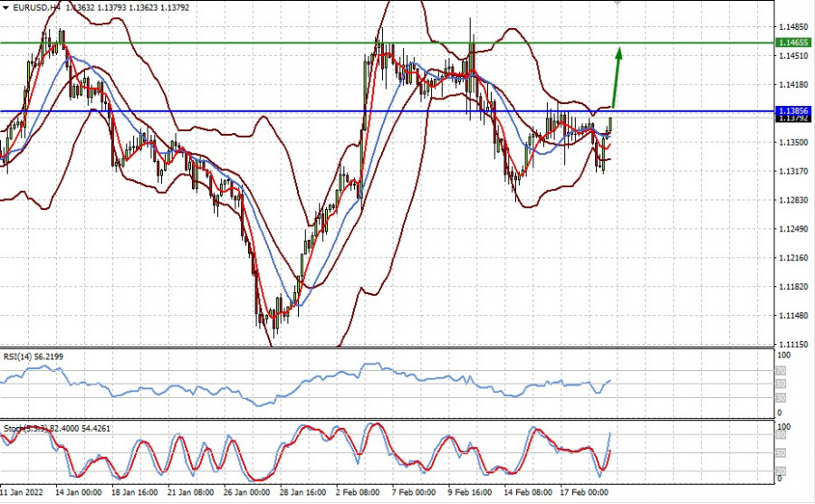
Task: Click the RSI(14) indicator label
Action: click(36, 357)
